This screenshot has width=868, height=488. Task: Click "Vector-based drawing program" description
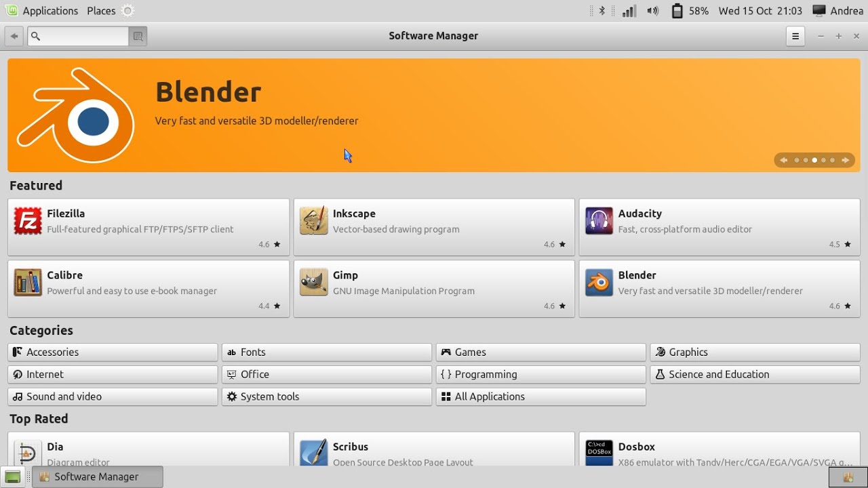pyautogui.click(x=396, y=229)
